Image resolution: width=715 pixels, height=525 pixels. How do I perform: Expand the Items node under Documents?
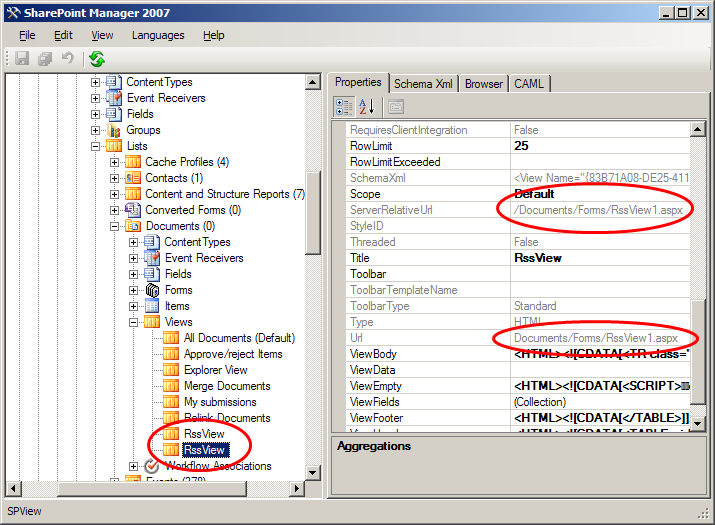pos(133,307)
